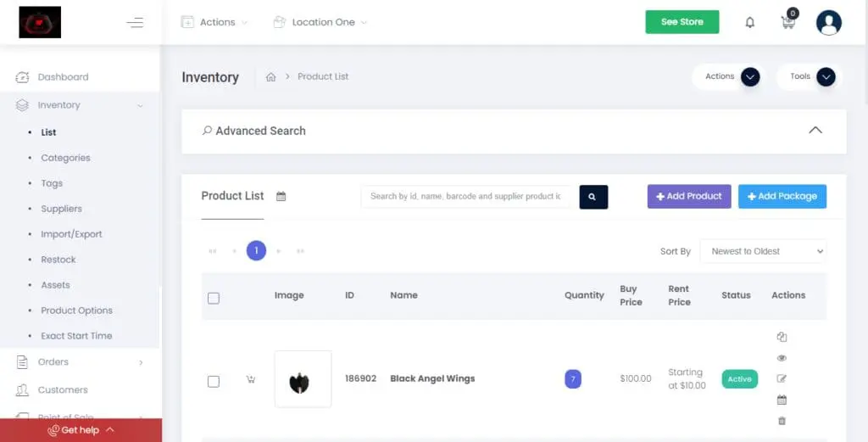This screenshot has height=442, width=868.
Task: Open shopping cart icon
Action: (x=787, y=23)
